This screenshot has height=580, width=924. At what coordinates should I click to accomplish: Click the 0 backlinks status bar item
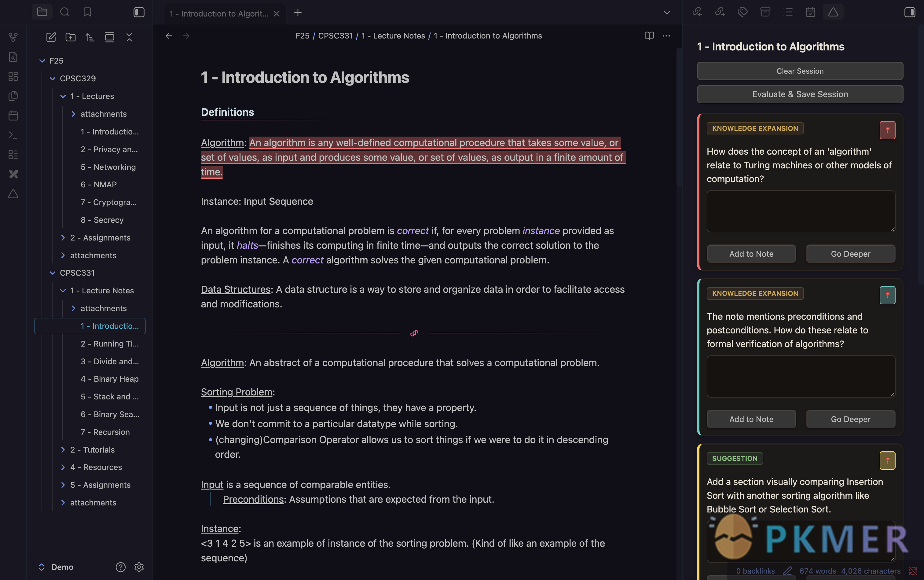755,571
